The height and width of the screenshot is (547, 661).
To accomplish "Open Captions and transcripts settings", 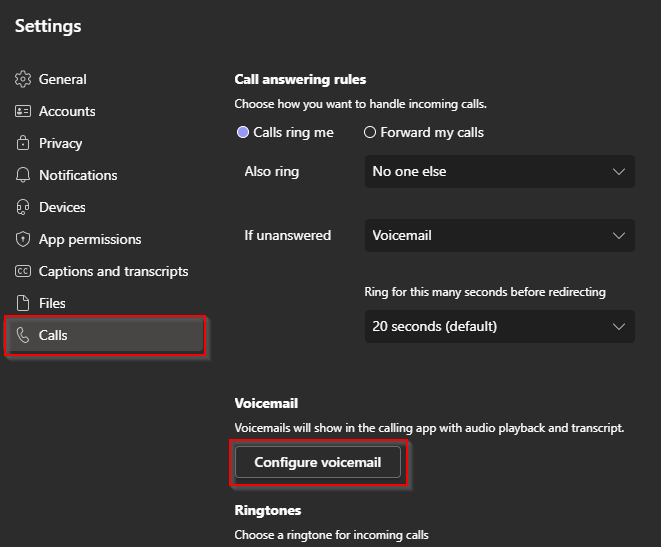I will pyautogui.click(x=113, y=271).
